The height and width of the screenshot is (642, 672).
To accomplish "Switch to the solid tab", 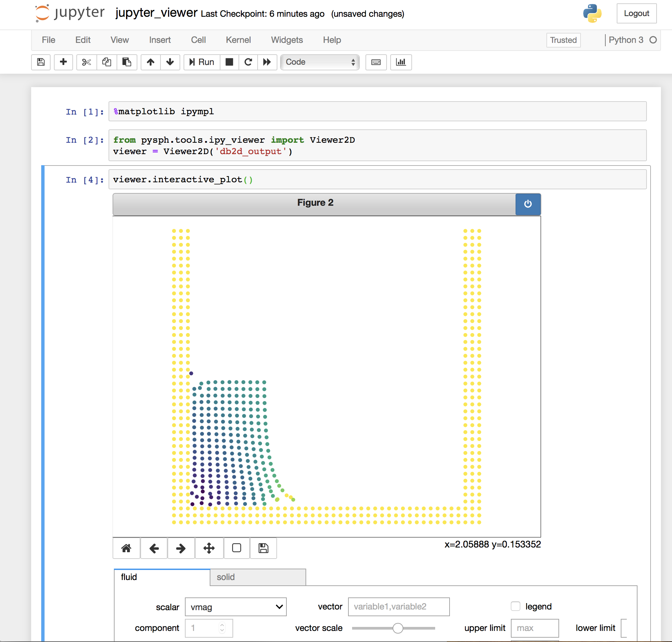I will point(258,577).
